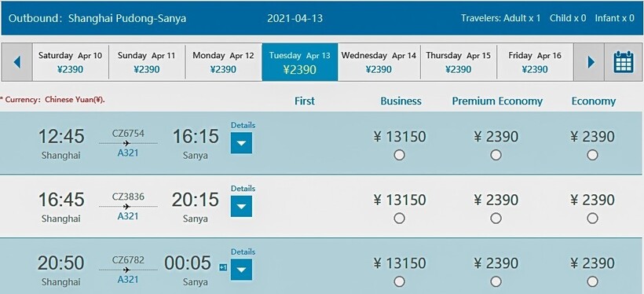Advance to next week with right arrow
Viewport: 644px width, 294px height.
point(591,62)
